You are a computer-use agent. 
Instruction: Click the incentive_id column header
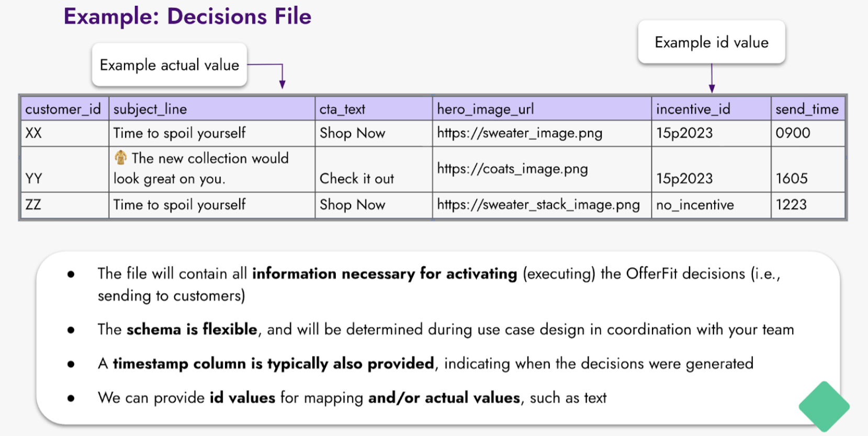(693, 109)
